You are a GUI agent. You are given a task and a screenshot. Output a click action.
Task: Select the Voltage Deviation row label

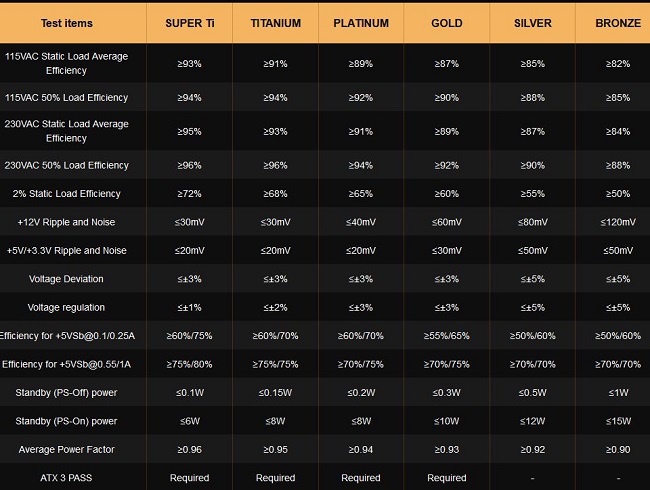66,278
